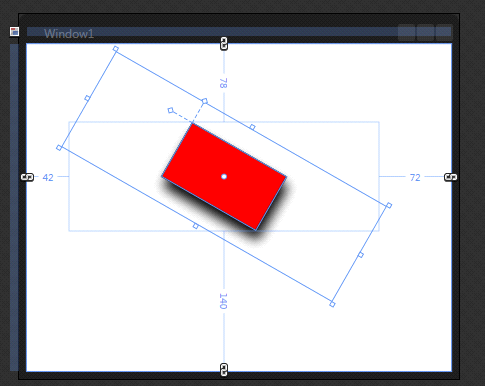Click the dashed-line handle on the upper selection edge
This screenshot has height=386, width=485.
(205, 101)
